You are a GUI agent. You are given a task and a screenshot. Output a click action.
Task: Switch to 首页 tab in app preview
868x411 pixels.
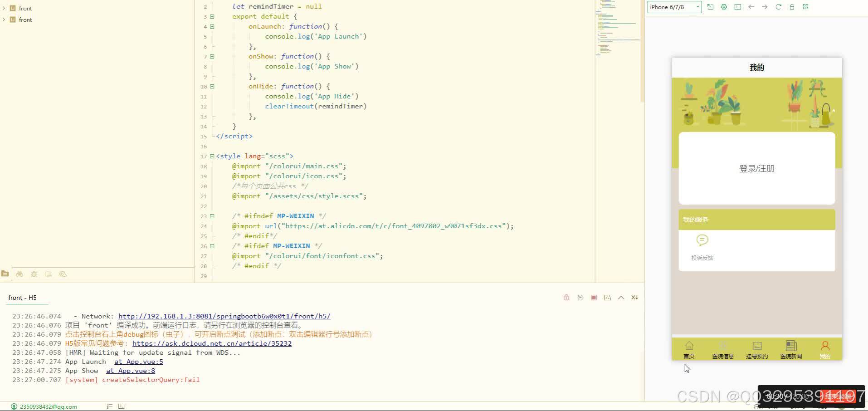(689, 350)
